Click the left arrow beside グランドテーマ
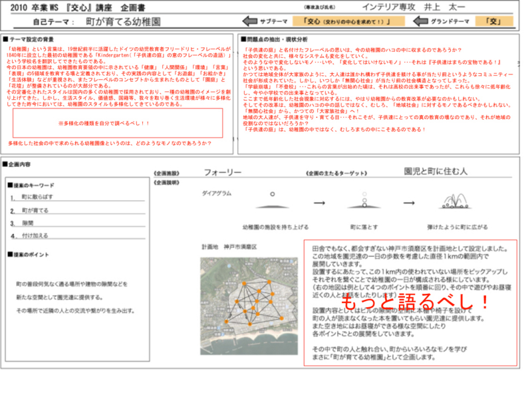Screen dimensions: 532x393 tap(421, 21)
